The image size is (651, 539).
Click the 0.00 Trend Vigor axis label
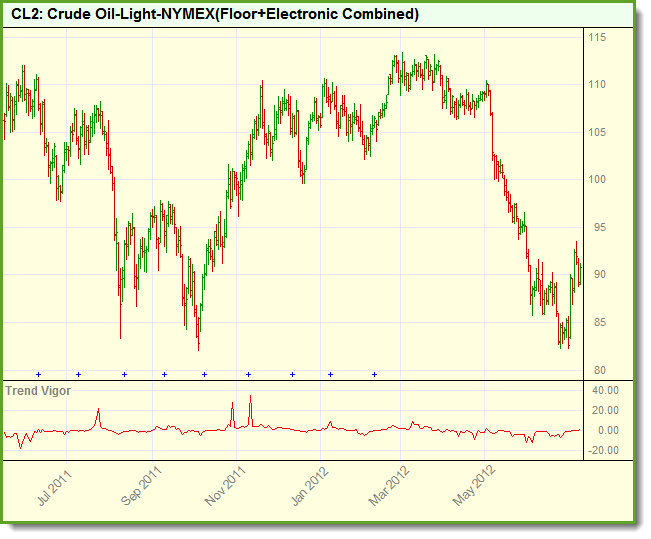[609, 430]
